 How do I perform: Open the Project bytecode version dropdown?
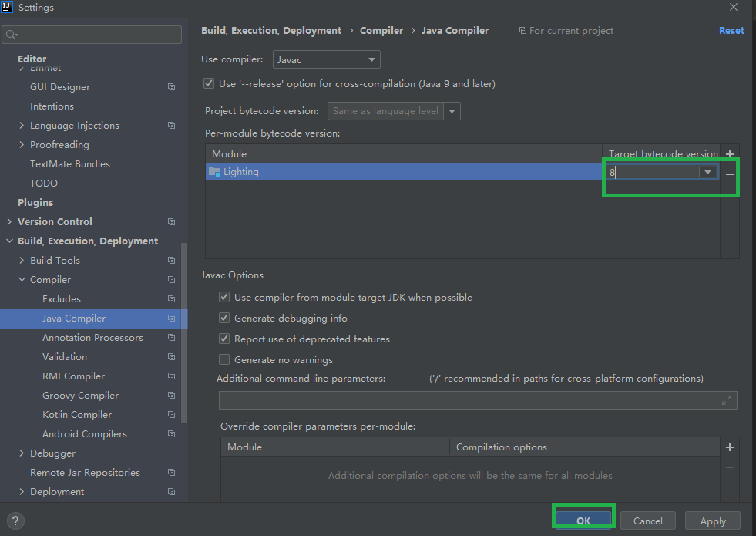[452, 111]
